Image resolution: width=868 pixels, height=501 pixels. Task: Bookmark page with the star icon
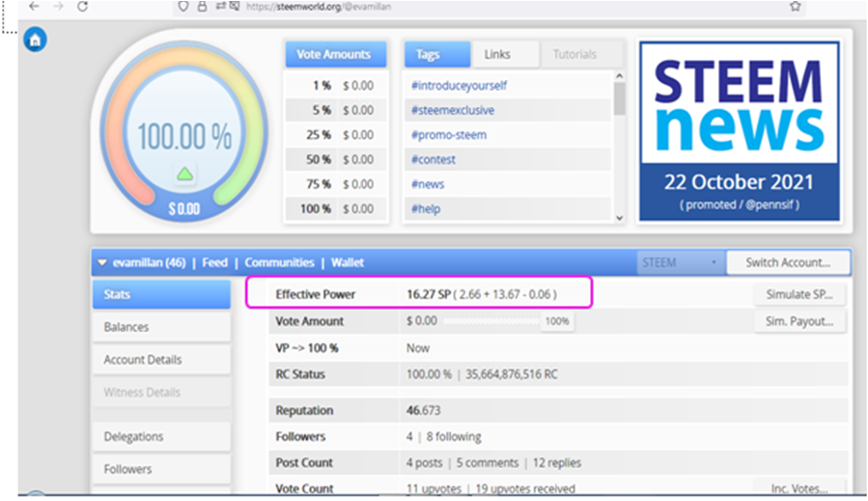click(x=796, y=6)
